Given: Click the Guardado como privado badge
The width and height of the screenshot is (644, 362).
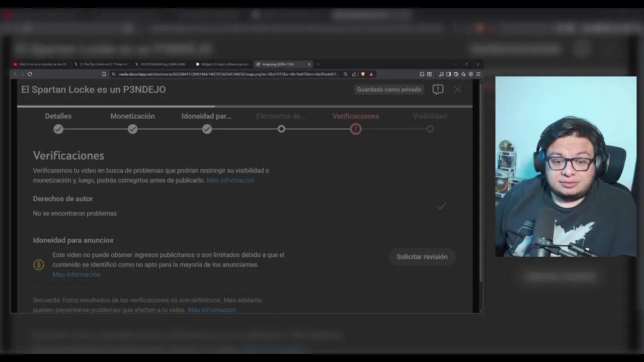Looking at the screenshot, I should click(389, 89).
